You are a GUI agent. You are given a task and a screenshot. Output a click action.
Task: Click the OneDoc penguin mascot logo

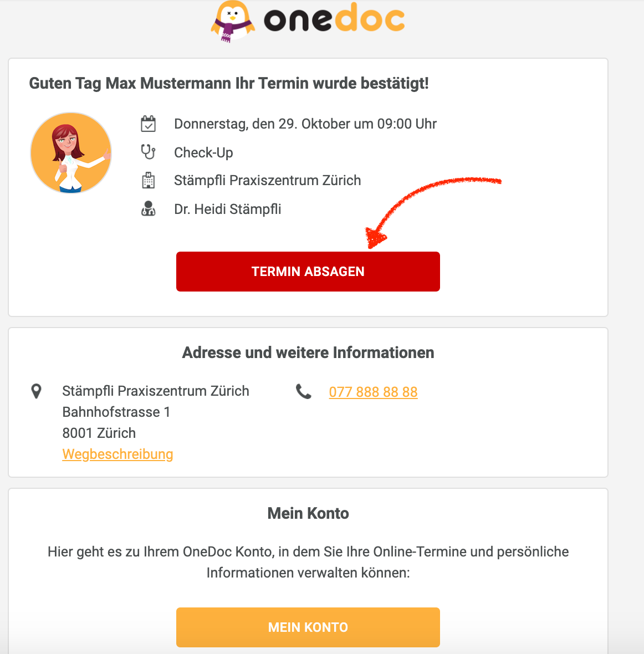232,21
